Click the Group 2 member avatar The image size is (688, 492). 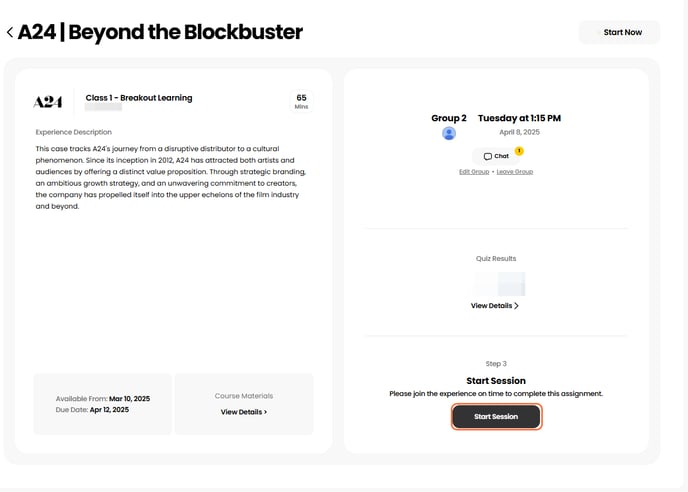449,134
